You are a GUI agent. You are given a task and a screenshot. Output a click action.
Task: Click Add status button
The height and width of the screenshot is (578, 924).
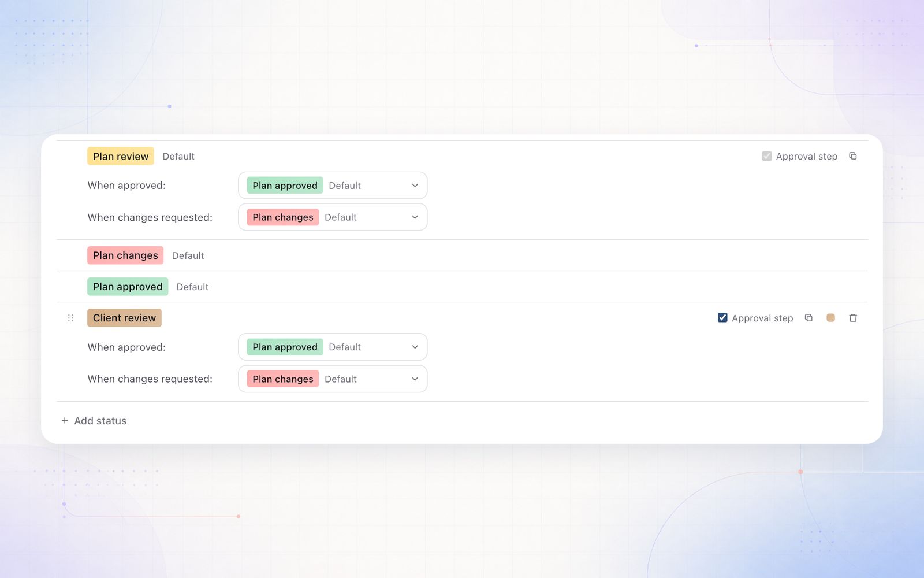94,421
